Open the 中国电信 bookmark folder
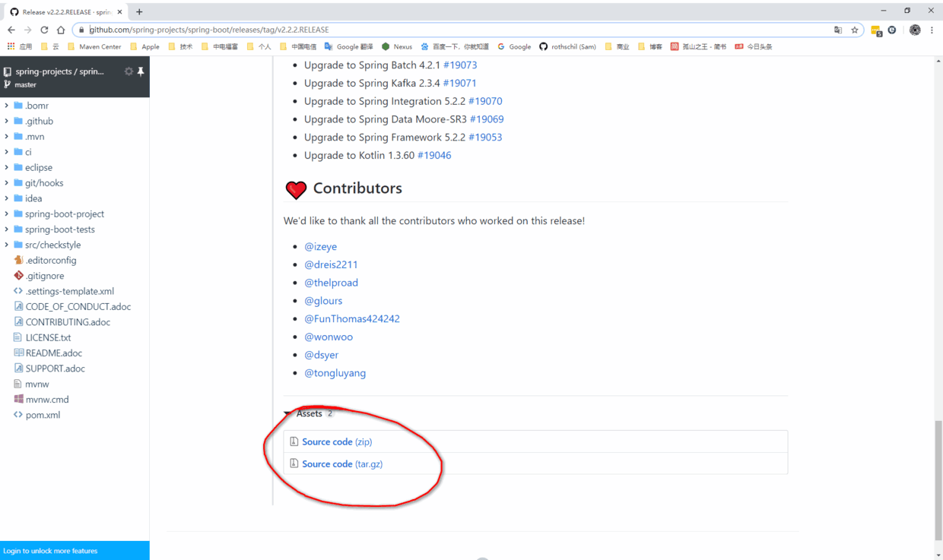This screenshot has height=560, width=943. 298,46
